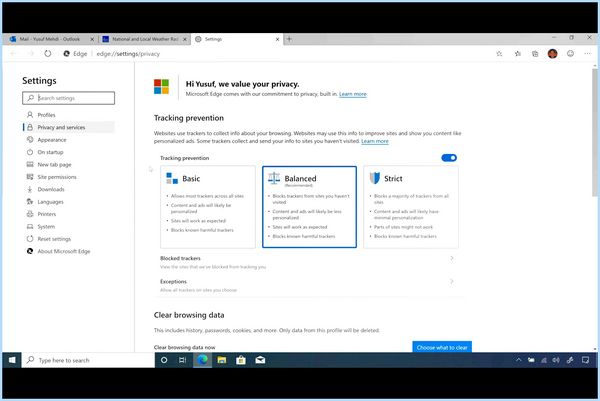
Task: Click Learn more link in tracking description
Action: [375, 141]
